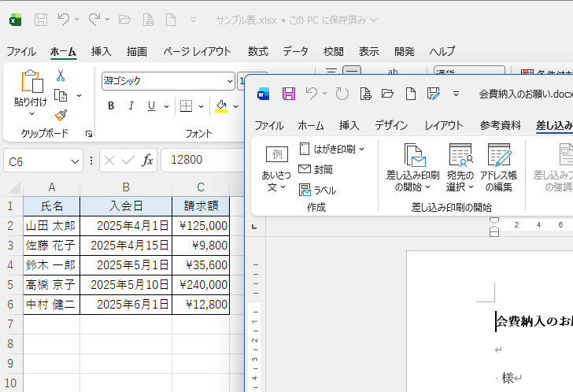Open Word 参考資料 tab

[501, 126]
